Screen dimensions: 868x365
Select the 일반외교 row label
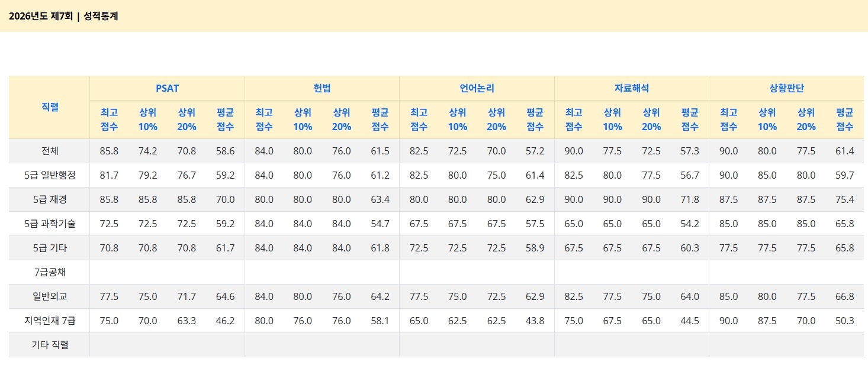coord(50,296)
